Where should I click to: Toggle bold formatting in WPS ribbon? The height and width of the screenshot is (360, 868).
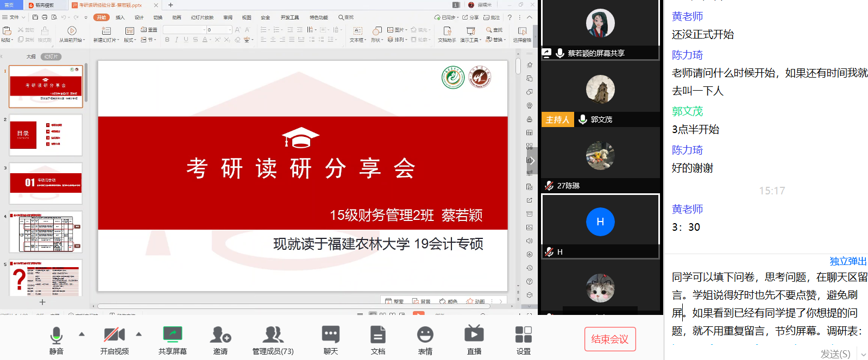pos(167,40)
